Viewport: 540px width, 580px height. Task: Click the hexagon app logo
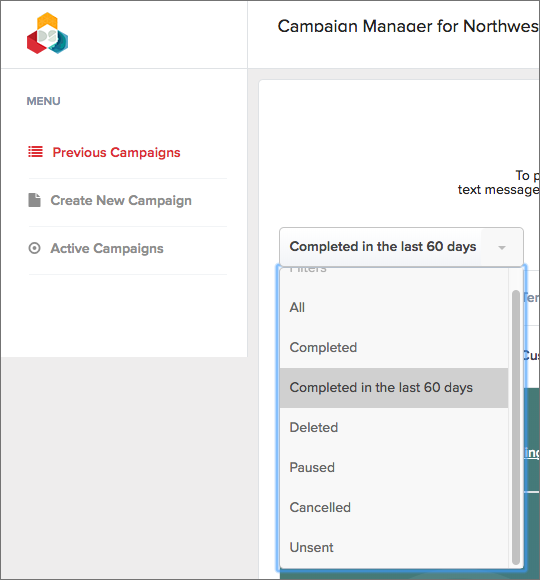click(47, 33)
